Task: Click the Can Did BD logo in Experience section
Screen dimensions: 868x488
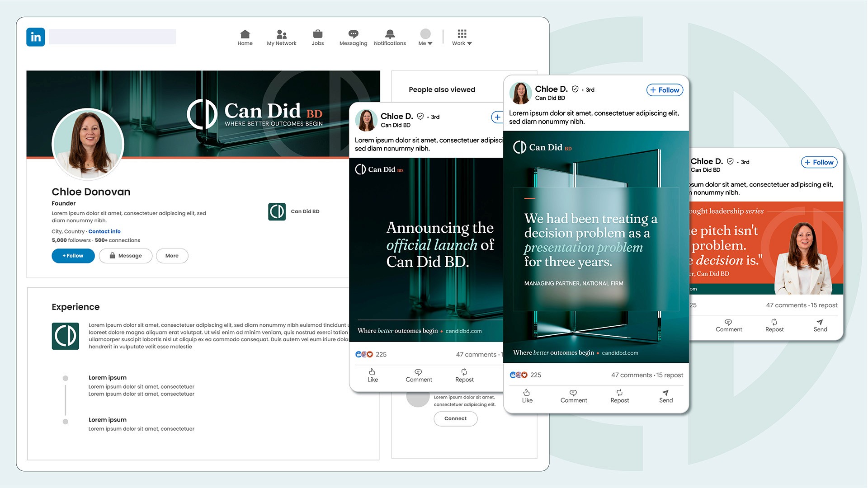Action: pos(66,336)
